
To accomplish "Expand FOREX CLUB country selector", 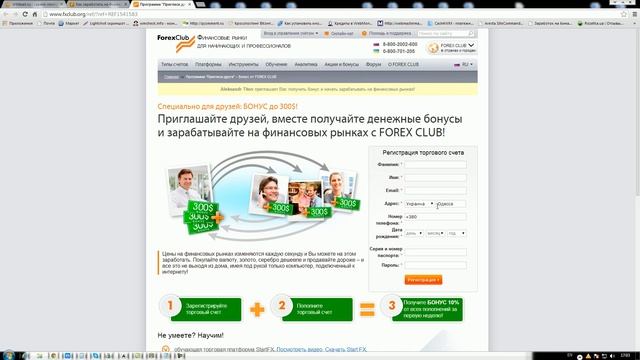I will pos(451,48).
